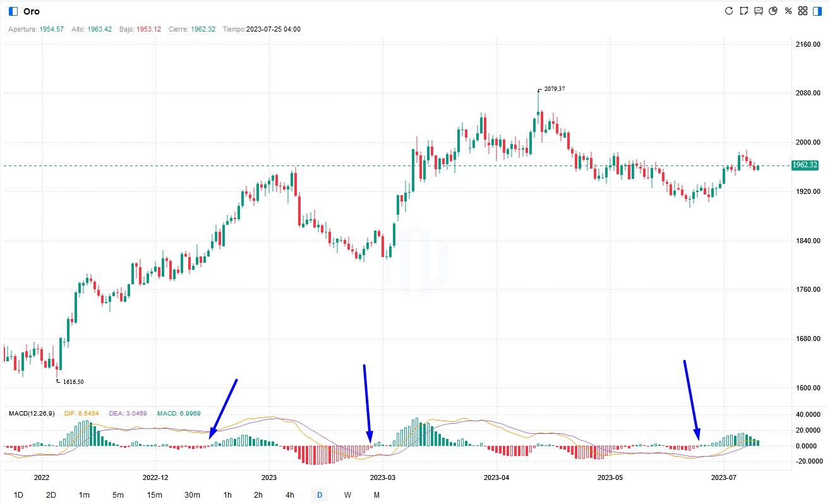The height and width of the screenshot is (504, 830).
Task: Click the percent scale icon
Action: coord(788,11)
